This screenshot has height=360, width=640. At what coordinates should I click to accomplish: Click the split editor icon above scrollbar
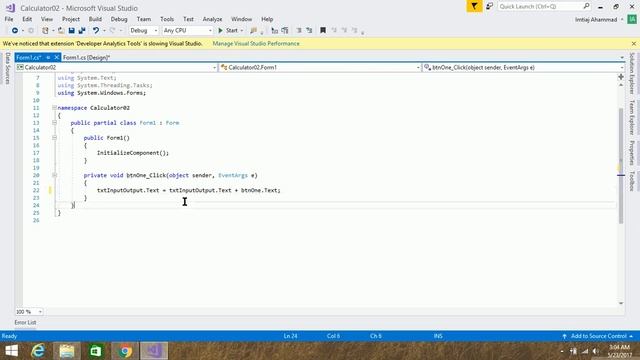tap(621, 77)
